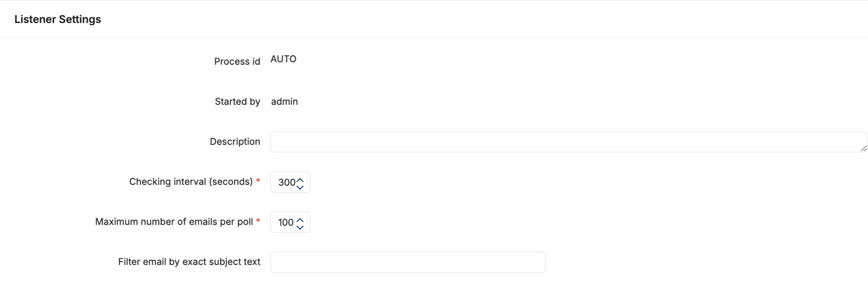Click the exact subject text filter field
The image size is (868, 287).
[x=408, y=262]
